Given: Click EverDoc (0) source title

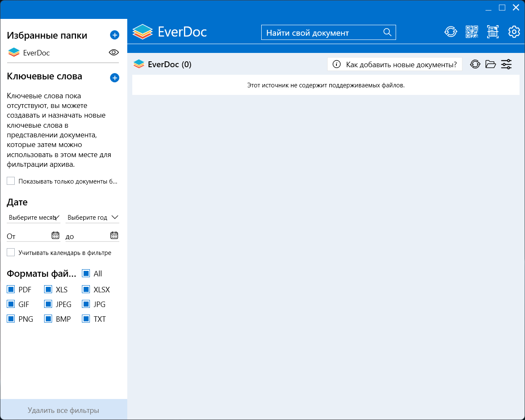Looking at the screenshot, I should click(170, 64).
